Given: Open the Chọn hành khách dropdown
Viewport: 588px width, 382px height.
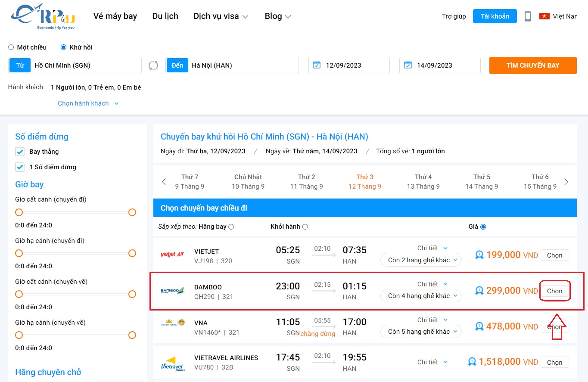Looking at the screenshot, I should pyautogui.click(x=88, y=103).
